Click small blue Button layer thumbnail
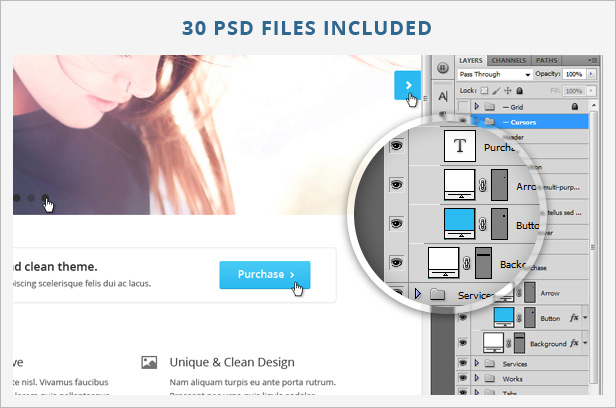Viewport: 616px width, 408px height. coord(504,317)
